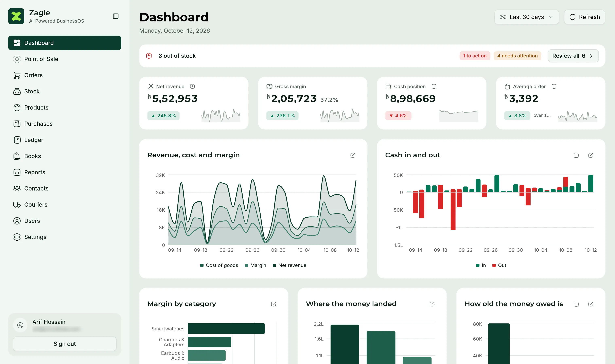Viewport: 615px width, 364px height.
Task: Collapse the sidebar panel icon
Action: [x=116, y=16]
